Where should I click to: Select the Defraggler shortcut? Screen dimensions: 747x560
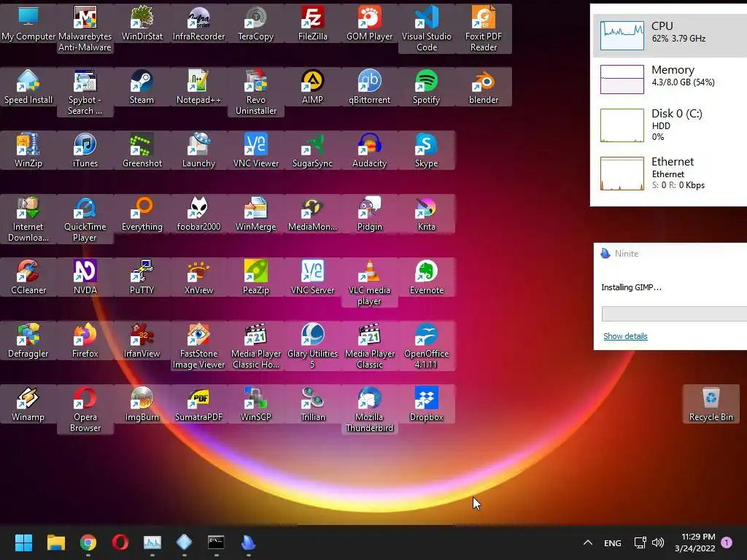(x=28, y=340)
